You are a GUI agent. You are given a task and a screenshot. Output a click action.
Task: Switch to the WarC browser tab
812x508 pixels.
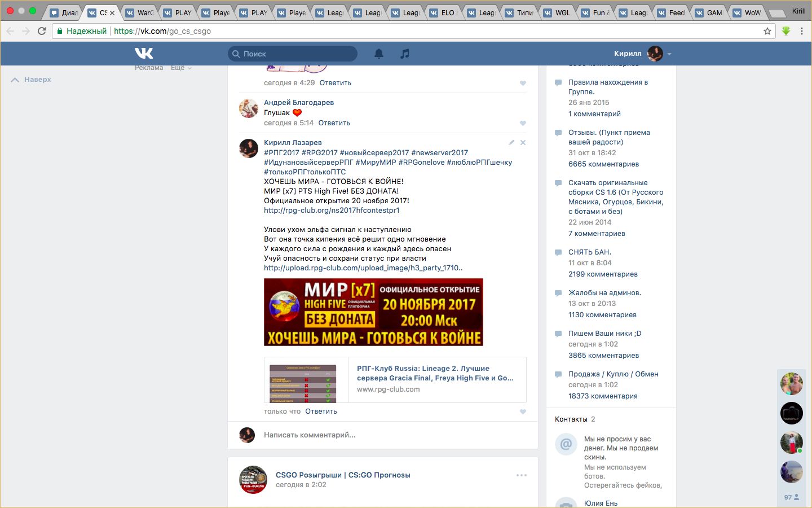point(140,12)
